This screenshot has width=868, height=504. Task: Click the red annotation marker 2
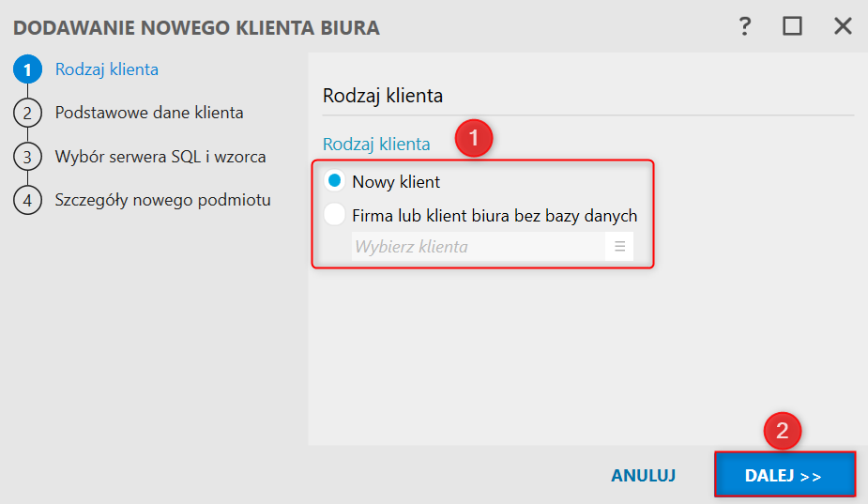(x=783, y=432)
